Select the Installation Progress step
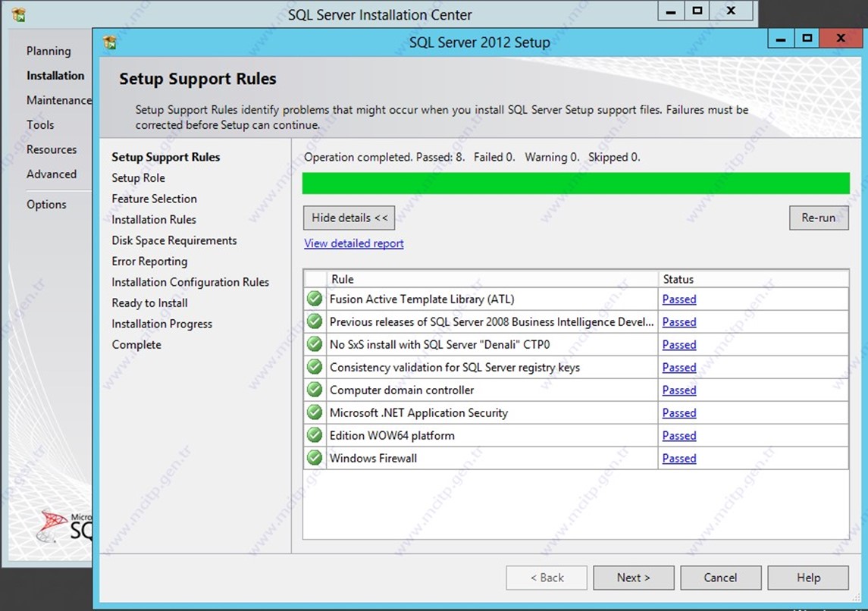The image size is (868, 611). [x=161, y=324]
